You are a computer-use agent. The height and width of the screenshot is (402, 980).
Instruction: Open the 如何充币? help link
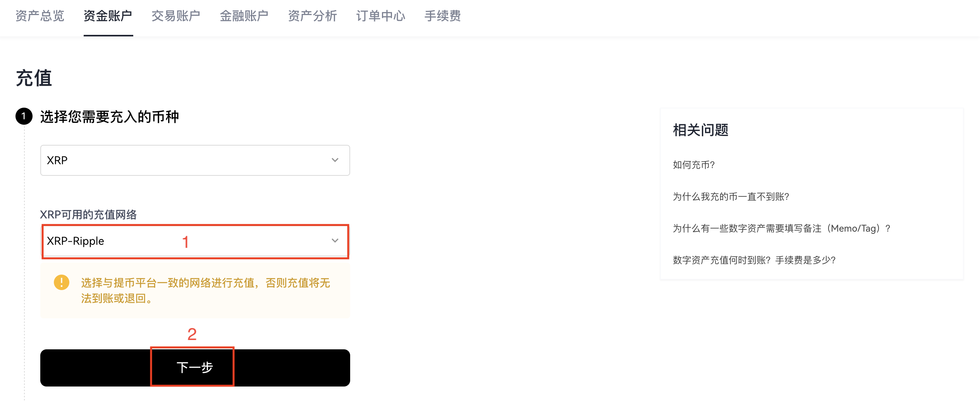(694, 165)
